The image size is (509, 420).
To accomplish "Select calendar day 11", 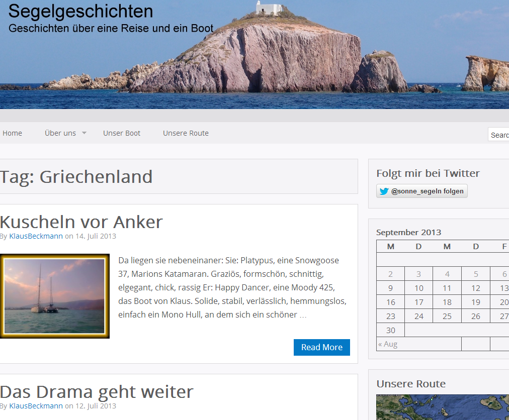I will (x=447, y=288).
